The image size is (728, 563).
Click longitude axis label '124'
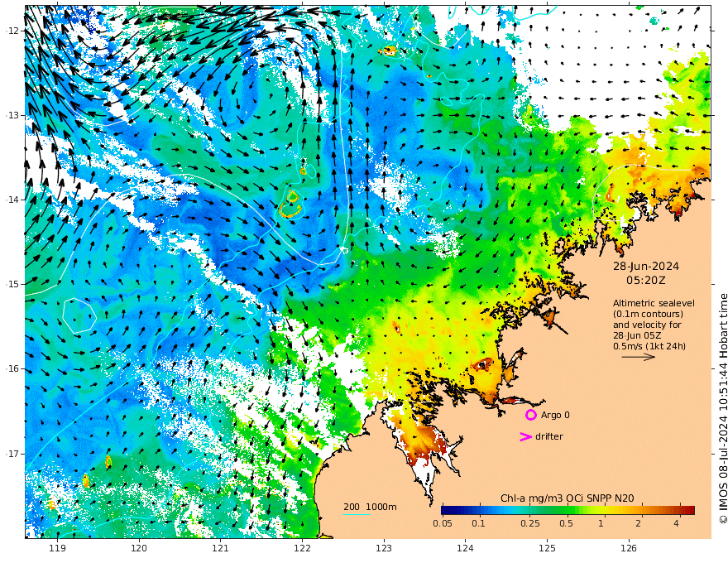click(x=465, y=549)
